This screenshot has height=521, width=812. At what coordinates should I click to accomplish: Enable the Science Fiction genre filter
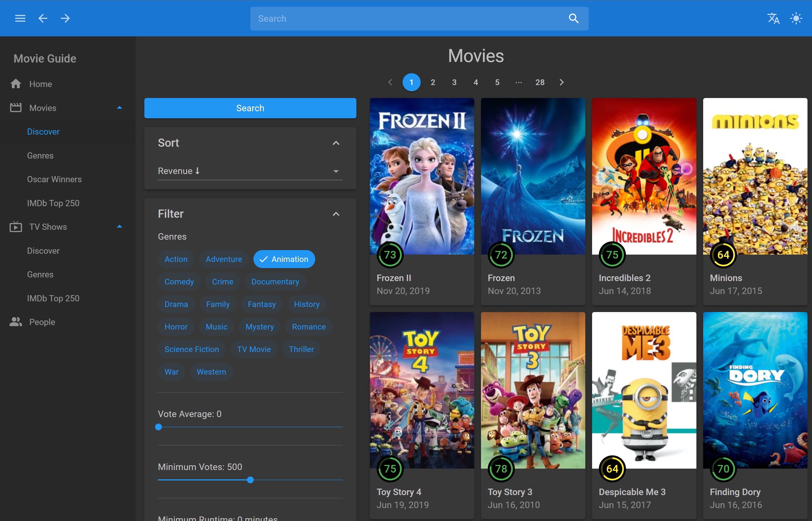192,349
